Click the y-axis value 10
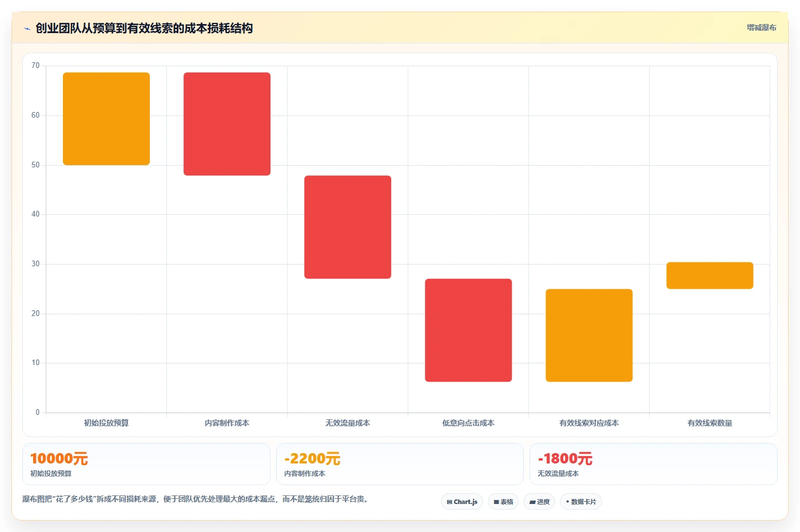 pos(35,363)
